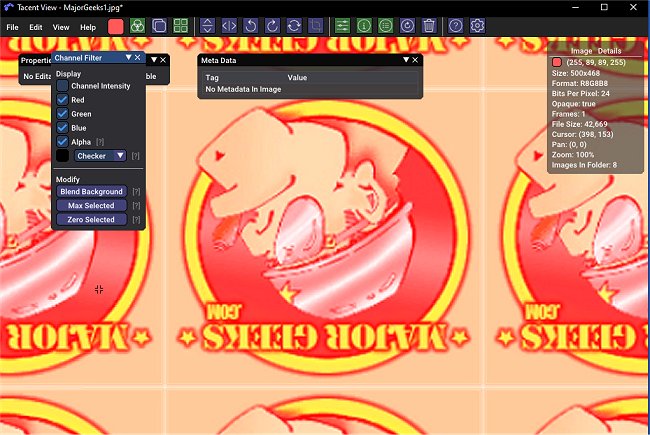
Task: Click the rotate arbitrary angle icon
Action: click(x=294, y=26)
